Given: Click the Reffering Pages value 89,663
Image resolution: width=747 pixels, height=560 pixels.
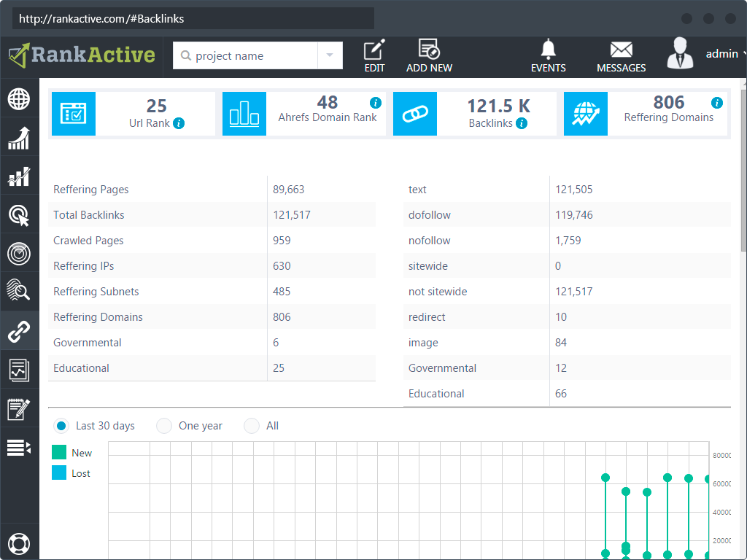Looking at the screenshot, I should point(289,190).
